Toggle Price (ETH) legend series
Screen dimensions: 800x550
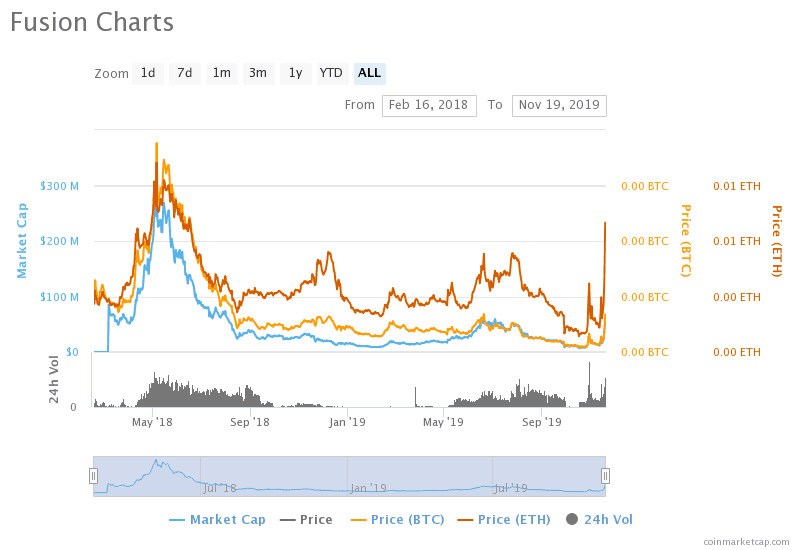tap(504, 520)
